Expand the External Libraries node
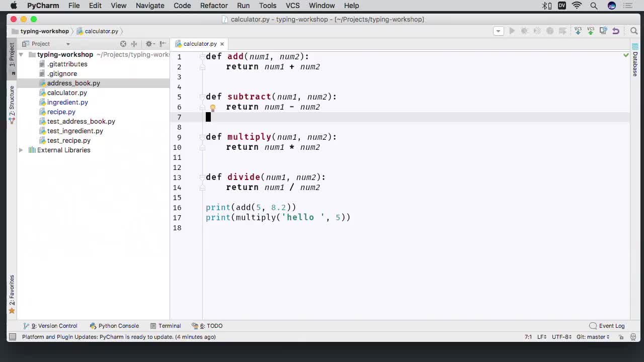The height and width of the screenshot is (362, 644). click(21, 150)
